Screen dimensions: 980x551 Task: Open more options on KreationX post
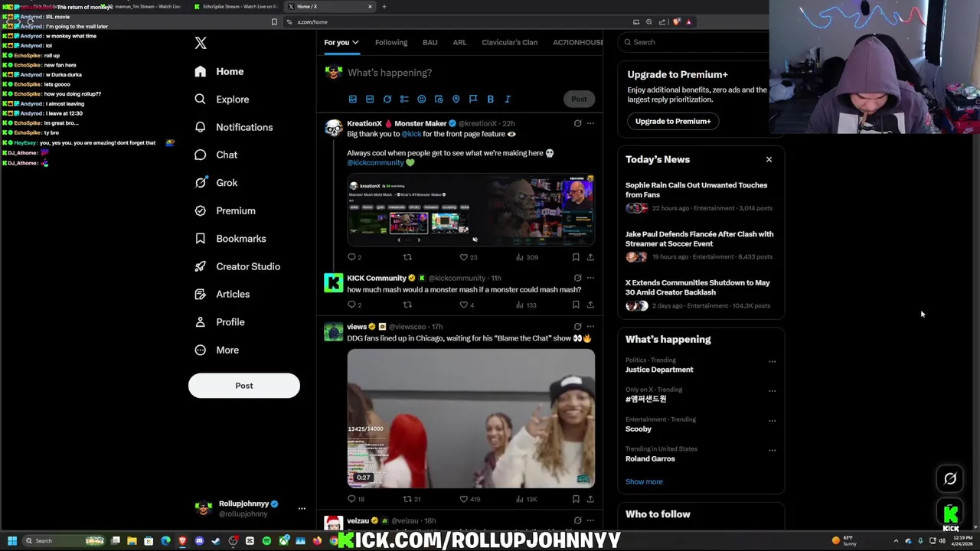(x=590, y=123)
